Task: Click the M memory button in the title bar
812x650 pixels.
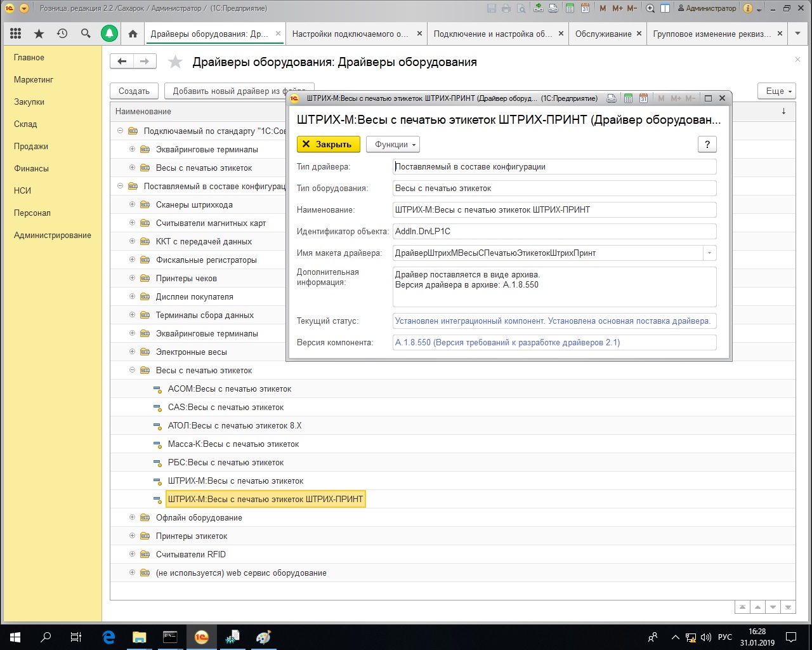Action: pos(603,8)
